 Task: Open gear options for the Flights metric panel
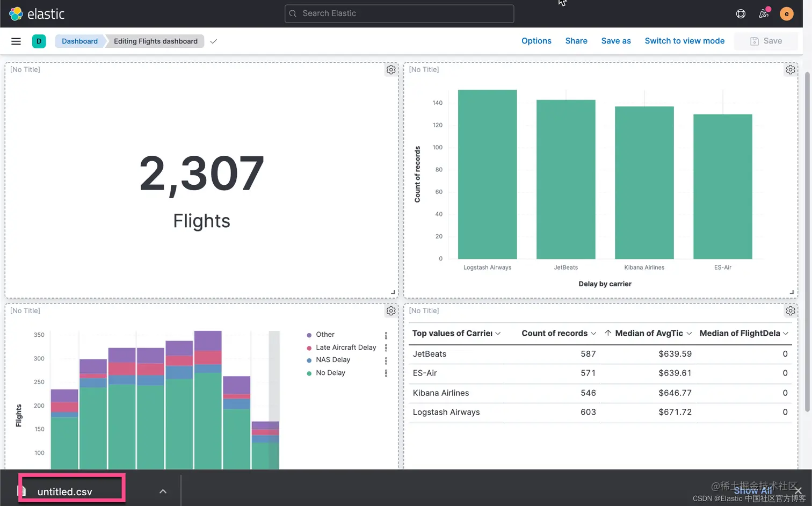(391, 70)
